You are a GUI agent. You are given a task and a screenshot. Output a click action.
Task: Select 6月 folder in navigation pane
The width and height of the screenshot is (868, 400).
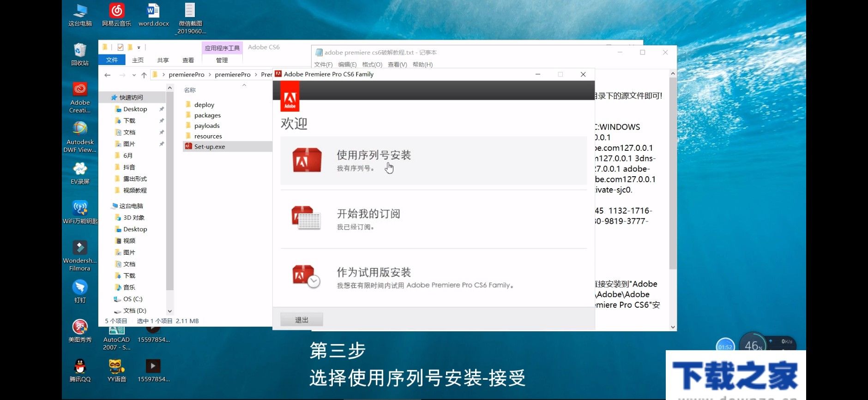[128, 155]
